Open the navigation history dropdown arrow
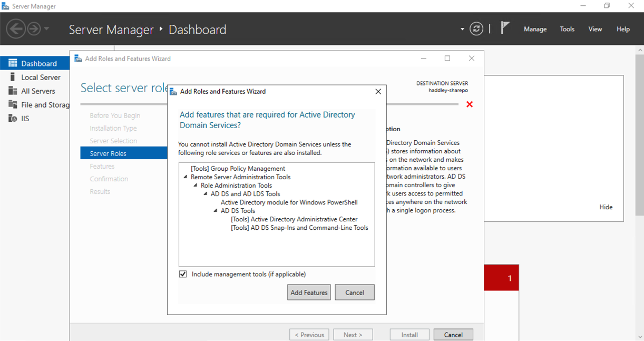This screenshot has width=644, height=341. point(46,28)
